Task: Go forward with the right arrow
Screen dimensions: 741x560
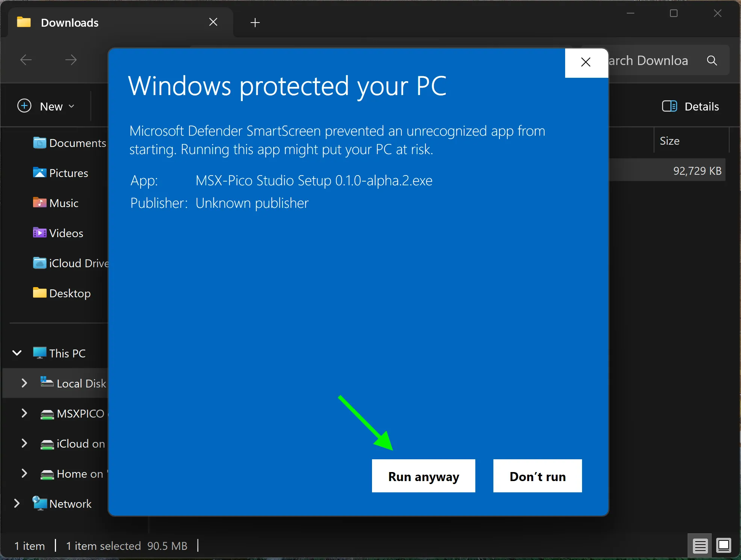Action: 71,59
